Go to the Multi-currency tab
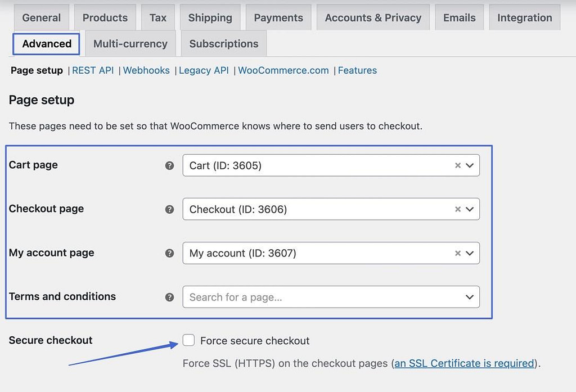Viewport: 576px width, 392px height. click(x=130, y=43)
